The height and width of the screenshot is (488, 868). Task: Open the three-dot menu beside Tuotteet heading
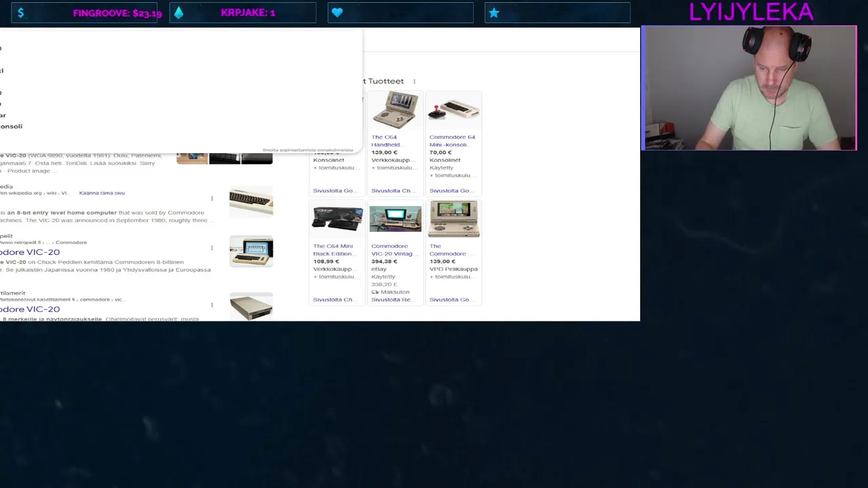(x=414, y=81)
